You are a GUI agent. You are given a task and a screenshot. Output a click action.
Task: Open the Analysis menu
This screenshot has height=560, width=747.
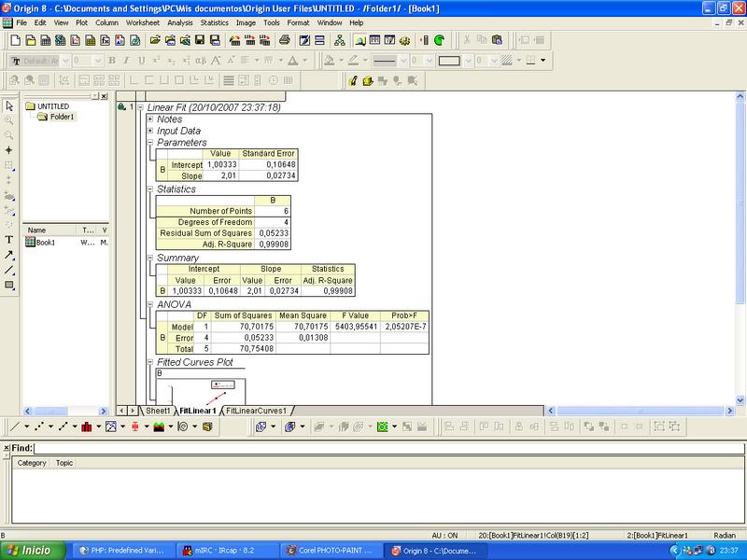tap(181, 21)
